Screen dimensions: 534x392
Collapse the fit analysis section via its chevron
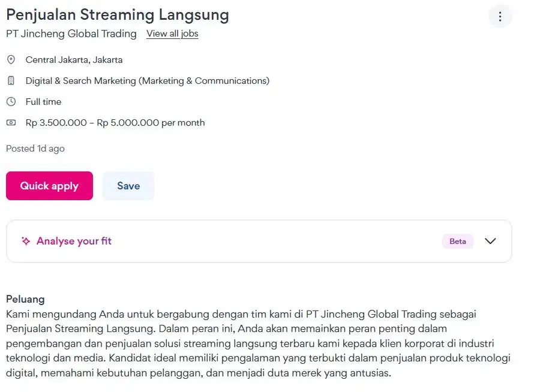[x=490, y=241]
